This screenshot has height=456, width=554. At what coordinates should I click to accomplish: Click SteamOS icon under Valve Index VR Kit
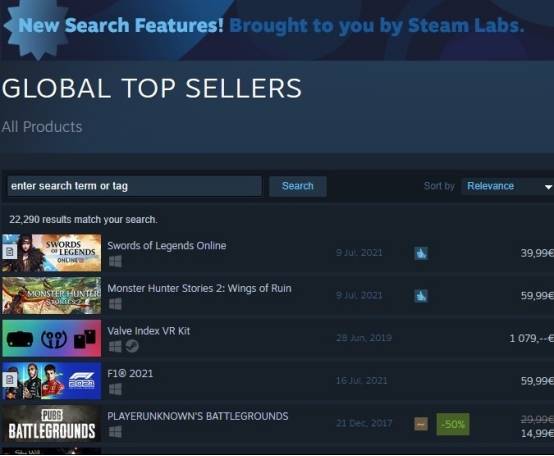(132, 346)
